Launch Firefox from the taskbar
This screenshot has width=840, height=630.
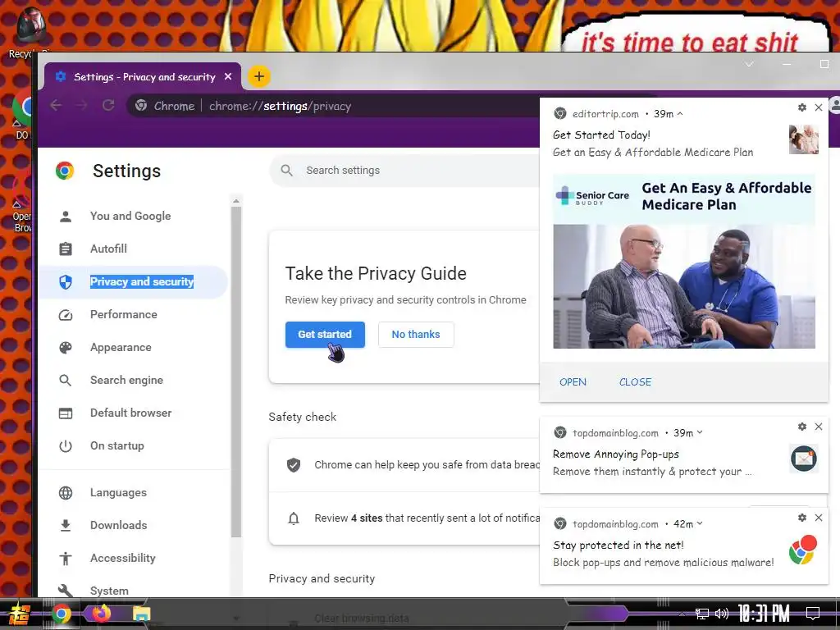[x=101, y=613]
